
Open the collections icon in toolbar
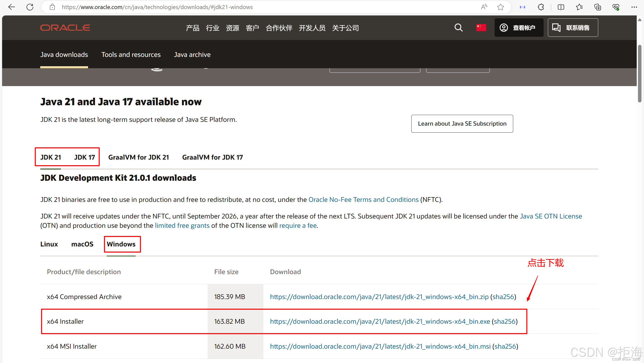pyautogui.click(x=597, y=7)
